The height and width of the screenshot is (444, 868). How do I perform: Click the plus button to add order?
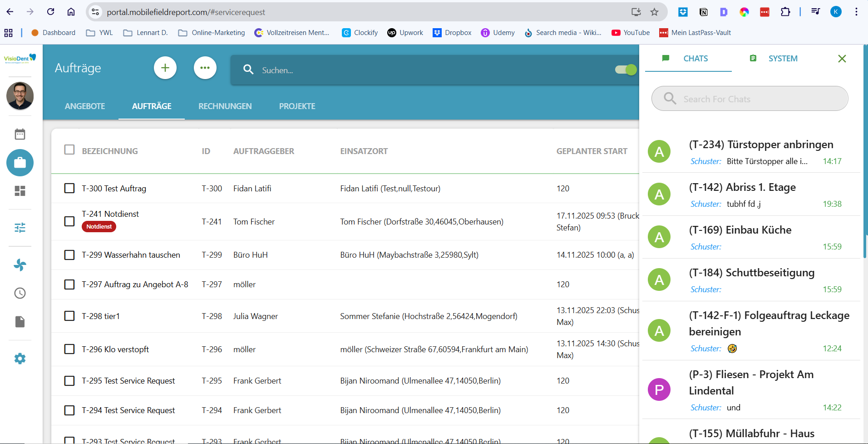[165, 68]
